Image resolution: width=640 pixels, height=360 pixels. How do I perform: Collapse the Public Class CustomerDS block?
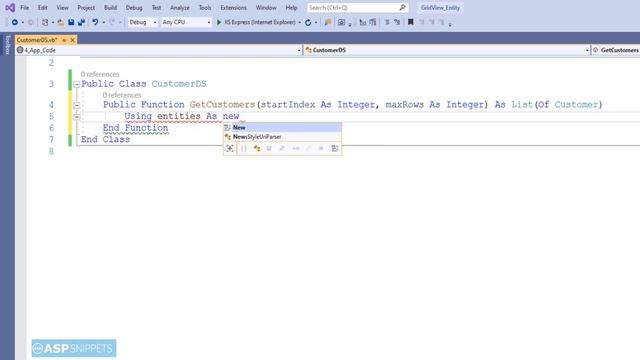tap(76, 84)
